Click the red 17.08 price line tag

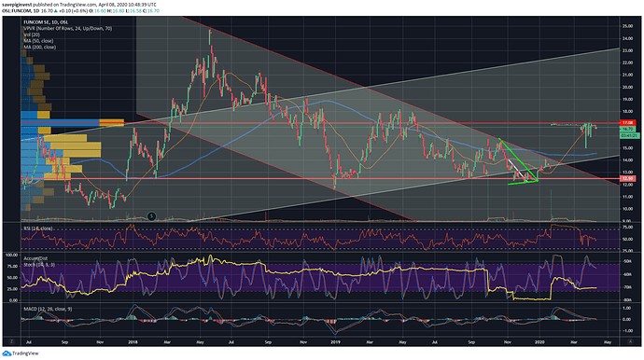click(627, 123)
